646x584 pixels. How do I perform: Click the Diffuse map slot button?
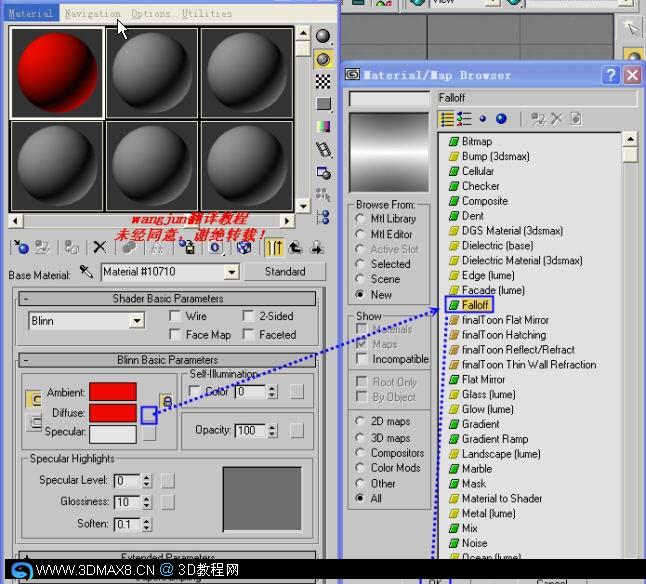click(x=149, y=415)
